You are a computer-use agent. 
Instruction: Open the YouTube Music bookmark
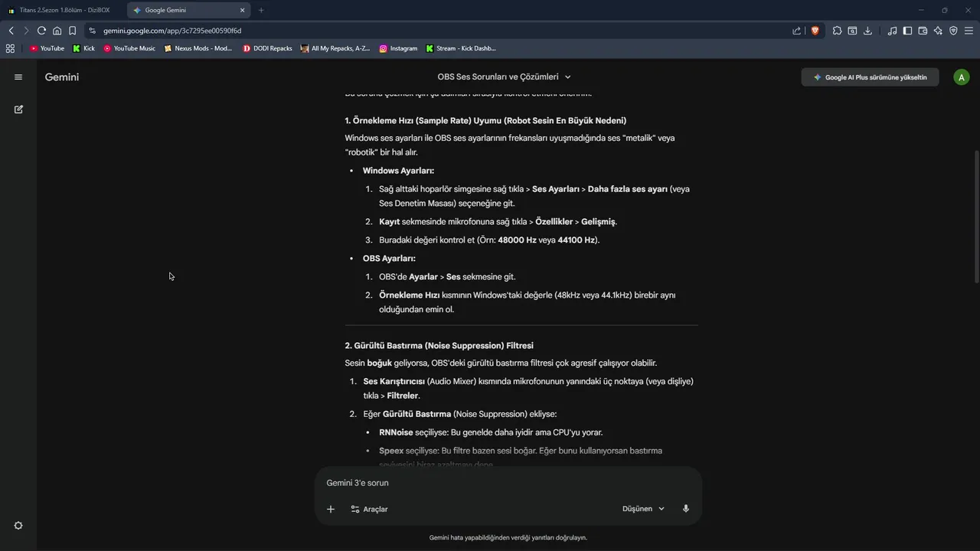[129, 48]
